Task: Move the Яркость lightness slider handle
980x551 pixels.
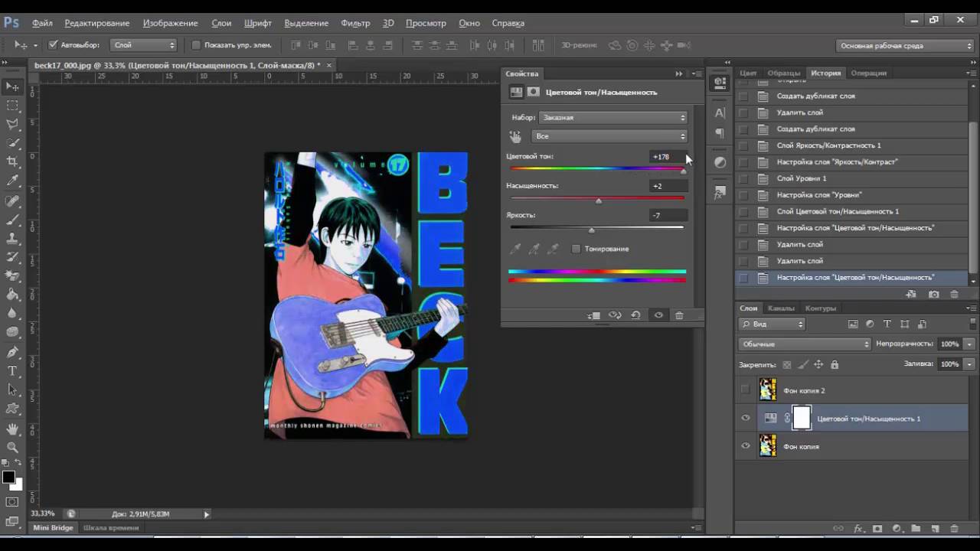Action: click(591, 230)
